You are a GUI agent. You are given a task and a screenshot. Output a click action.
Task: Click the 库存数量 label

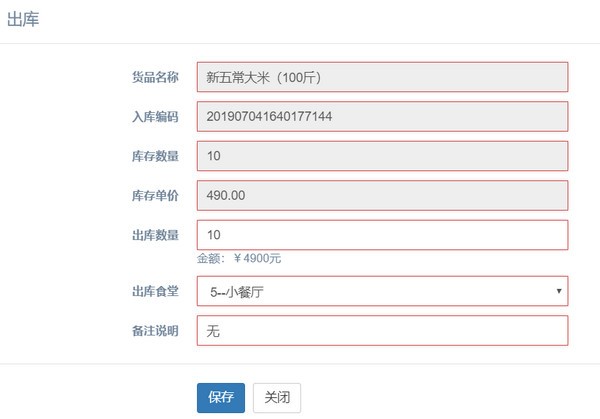(154, 156)
